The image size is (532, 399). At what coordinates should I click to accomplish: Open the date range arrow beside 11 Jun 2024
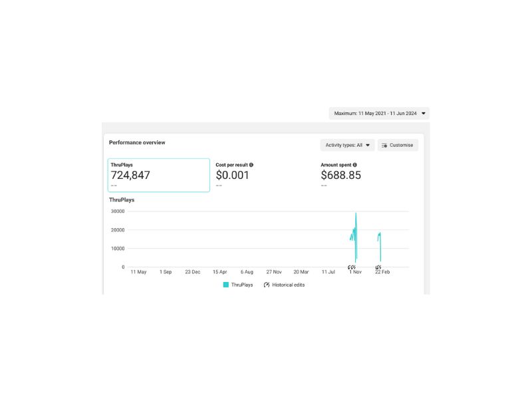[424, 113]
